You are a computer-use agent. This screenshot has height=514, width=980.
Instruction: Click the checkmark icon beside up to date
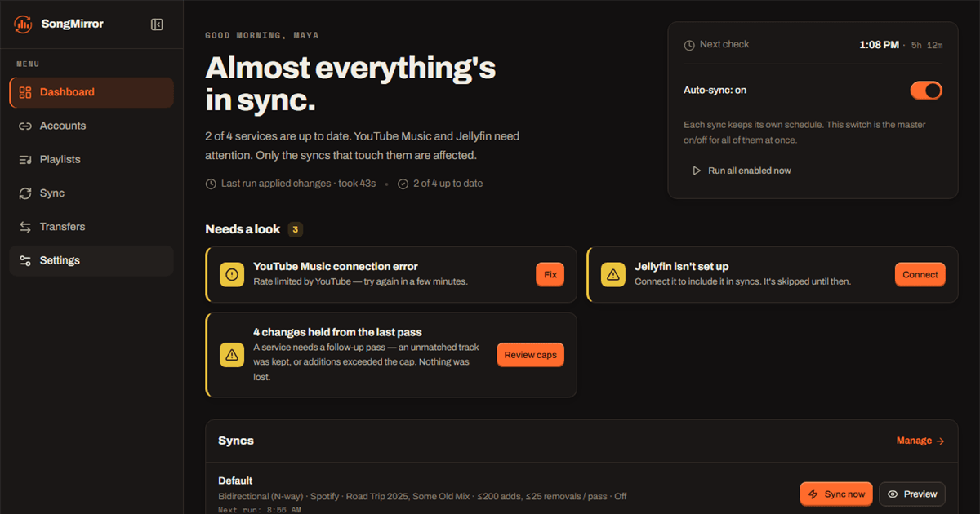click(403, 184)
